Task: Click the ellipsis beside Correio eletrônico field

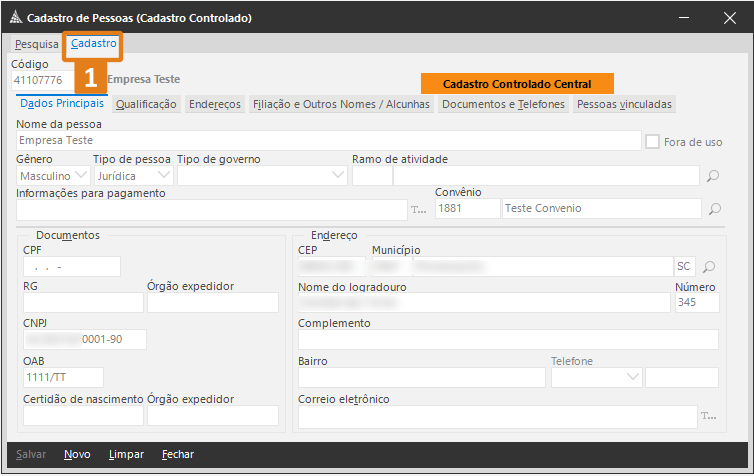Action: pyautogui.click(x=708, y=416)
